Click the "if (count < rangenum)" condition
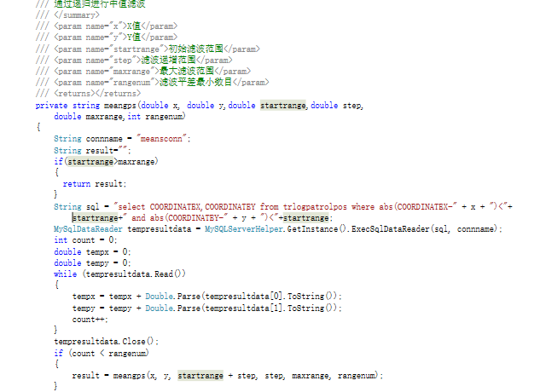The image size is (540, 392). coord(102,353)
